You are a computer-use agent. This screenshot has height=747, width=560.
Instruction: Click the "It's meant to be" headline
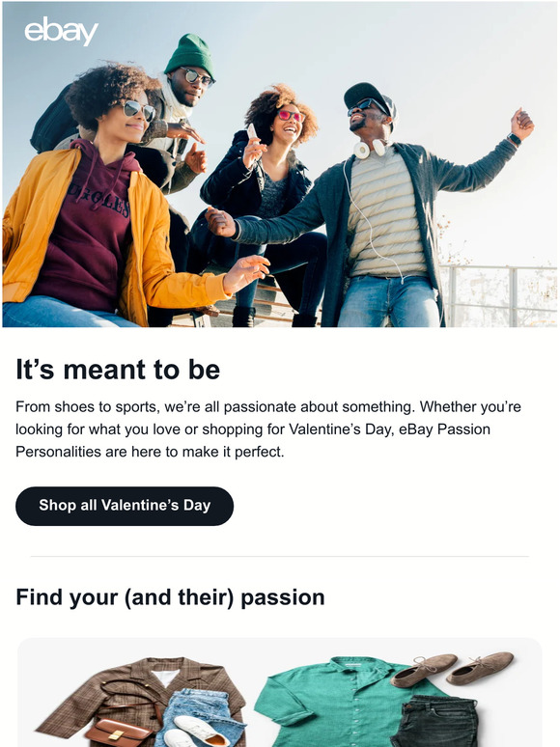click(118, 370)
